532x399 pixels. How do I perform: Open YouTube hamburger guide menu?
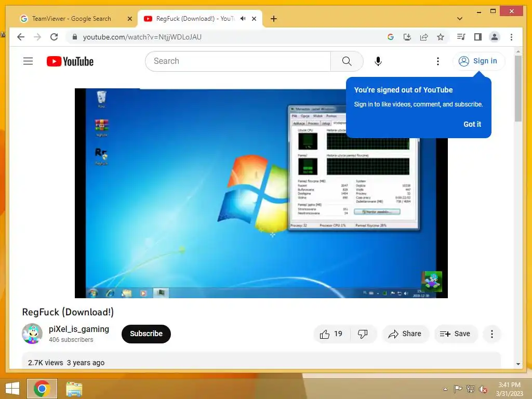(28, 61)
